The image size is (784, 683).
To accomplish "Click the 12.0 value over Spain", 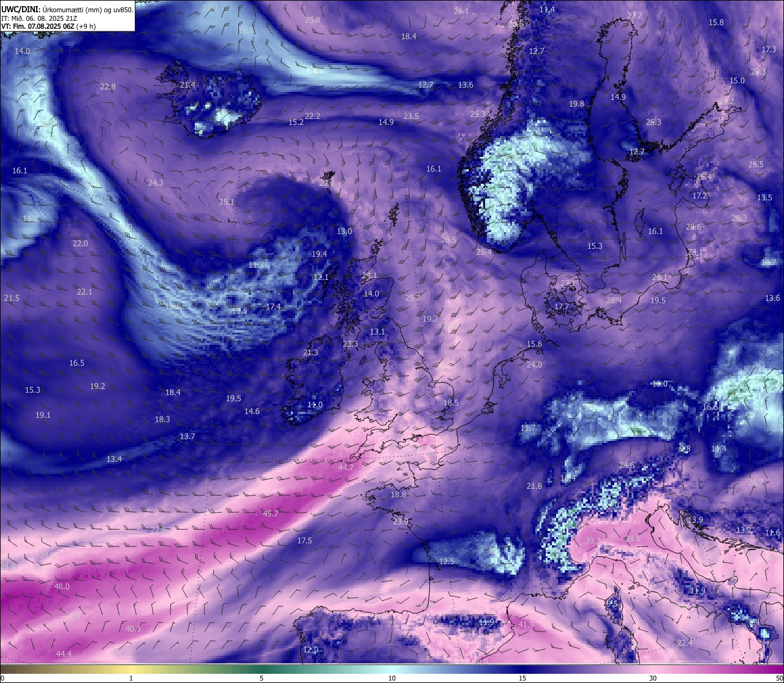I will 311,650.
